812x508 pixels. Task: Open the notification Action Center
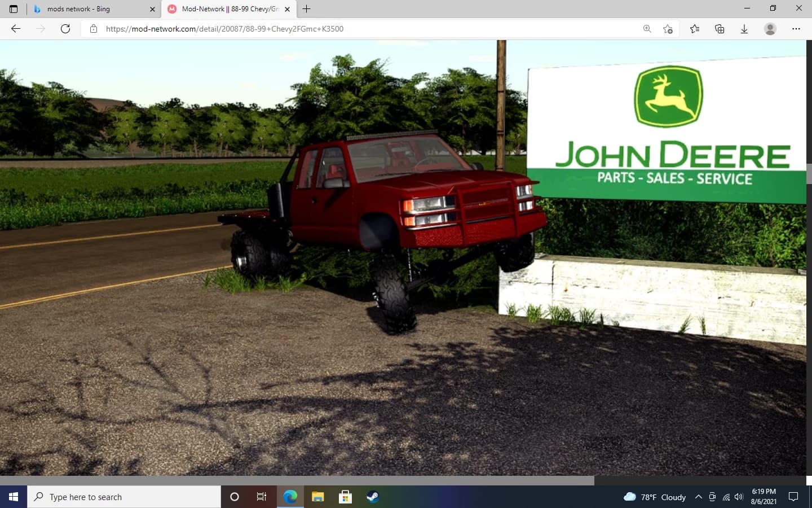click(793, 497)
